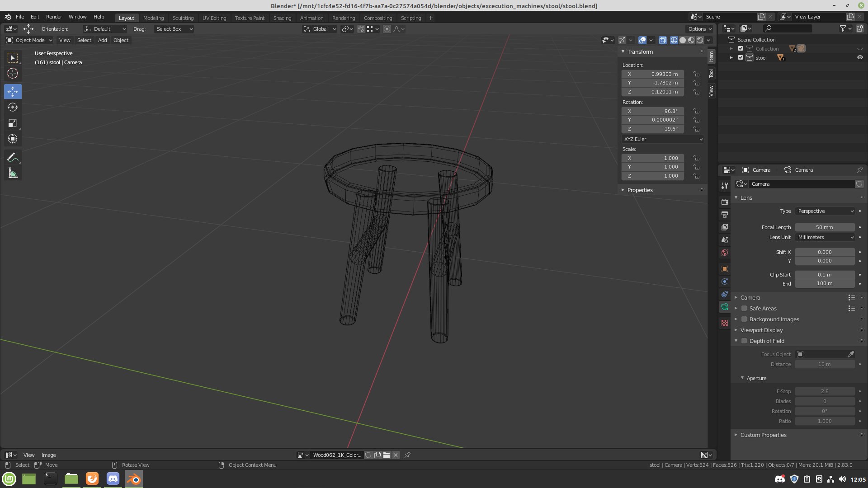Switch to wireframe viewport shading
Viewport: 868px width, 488px height.
point(674,40)
